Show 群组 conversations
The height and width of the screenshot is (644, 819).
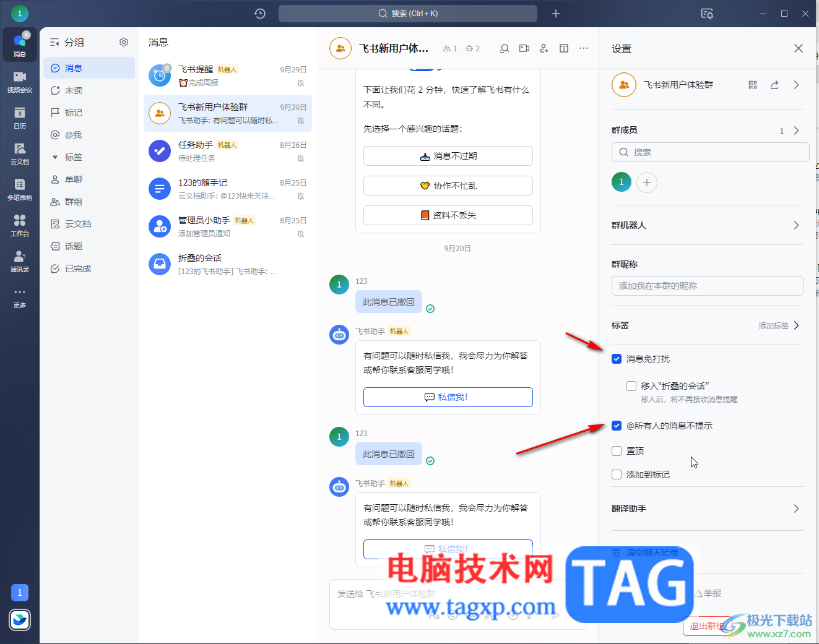point(89,202)
